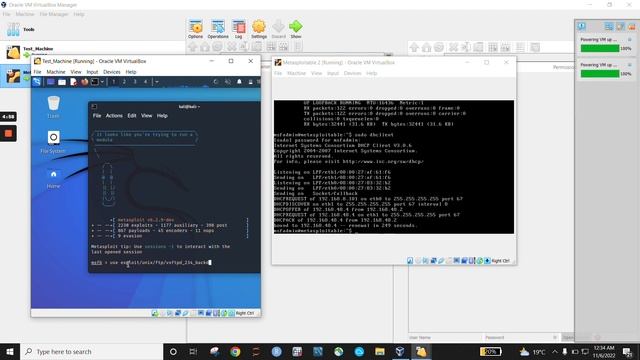The image size is (640, 360).
Task: Click the Operations toolbar icon
Action: (218, 29)
